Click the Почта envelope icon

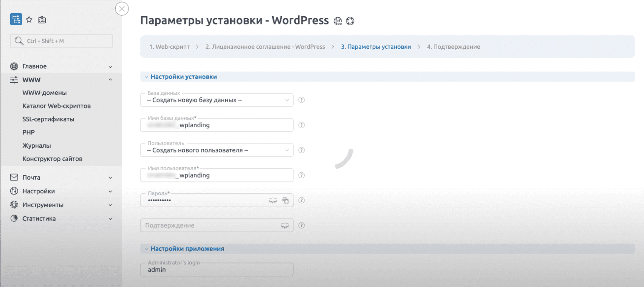(x=14, y=177)
